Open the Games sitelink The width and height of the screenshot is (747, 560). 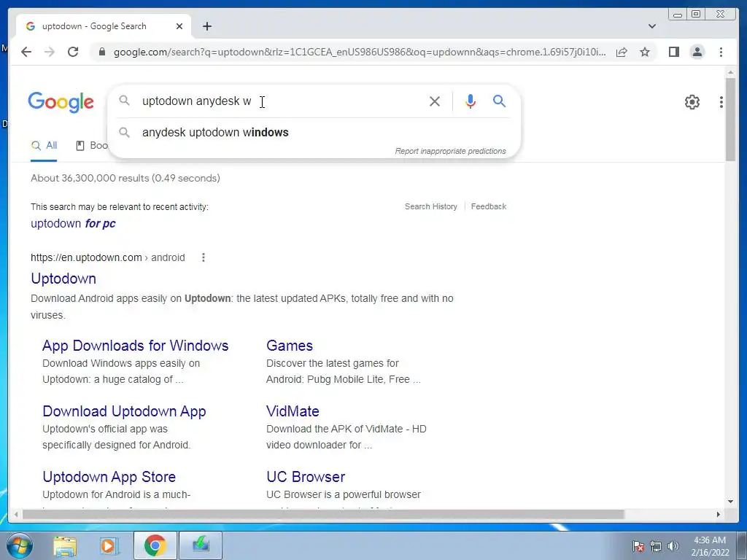[x=289, y=345]
